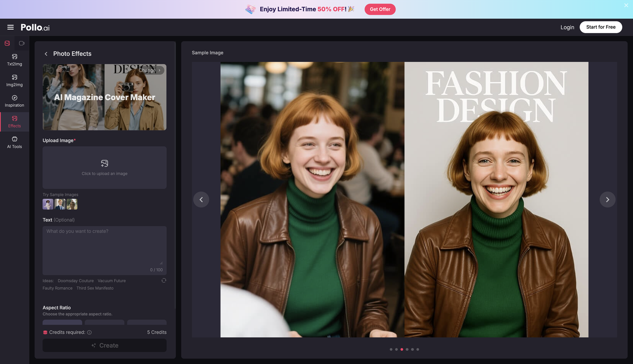
Task: Switch to the image mode tab icon
Action: (7, 43)
